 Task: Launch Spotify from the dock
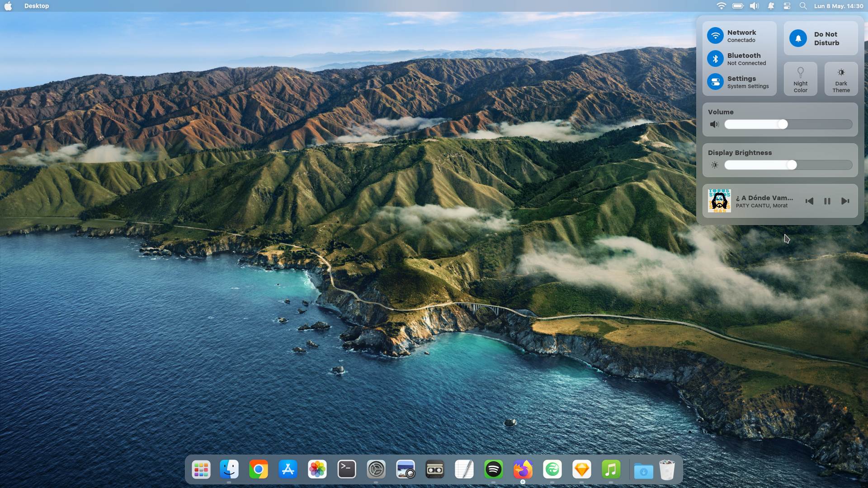(494, 469)
